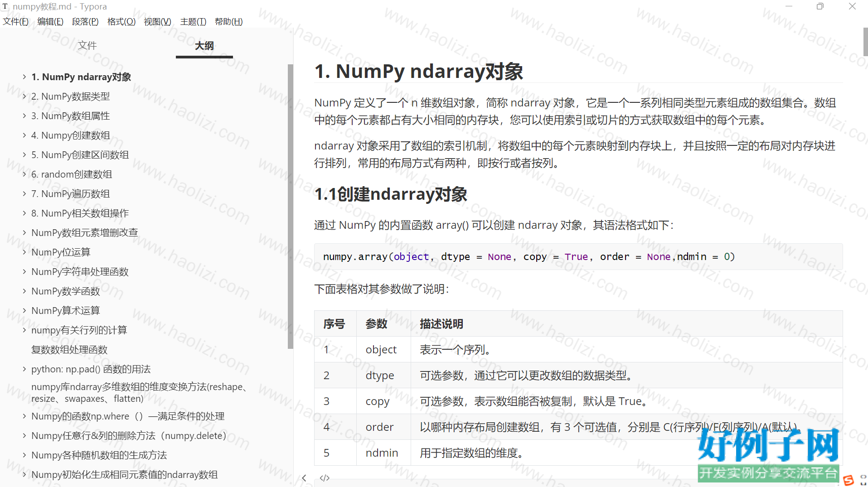Select 'Numpy任意行&列的删除方法' outline entry
The image size is (868, 487).
(129, 436)
